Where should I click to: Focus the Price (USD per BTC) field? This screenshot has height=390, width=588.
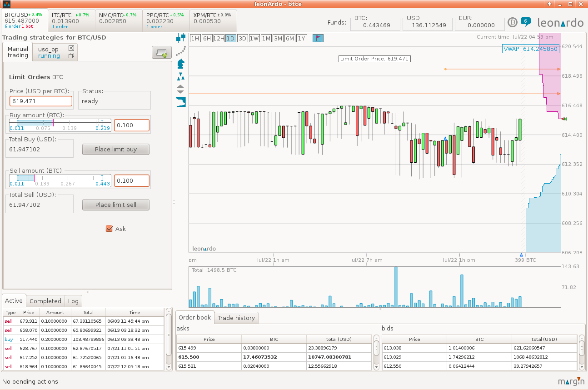(x=41, y=101)
